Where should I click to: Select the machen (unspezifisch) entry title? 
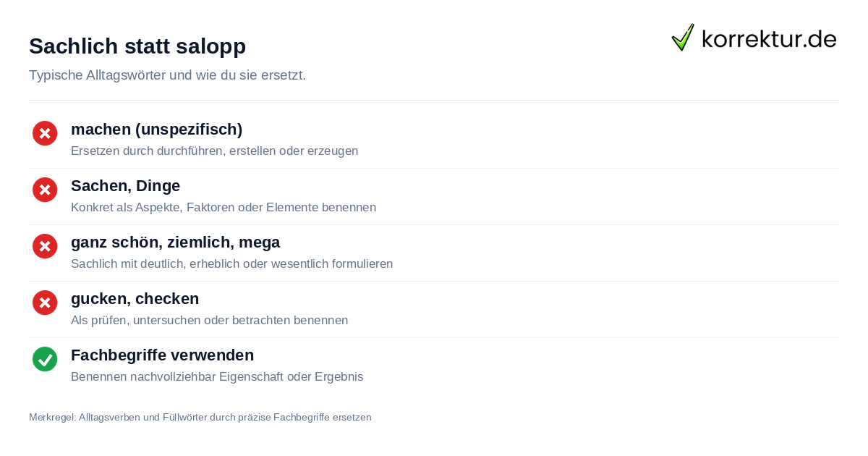[x=156, y=129]
